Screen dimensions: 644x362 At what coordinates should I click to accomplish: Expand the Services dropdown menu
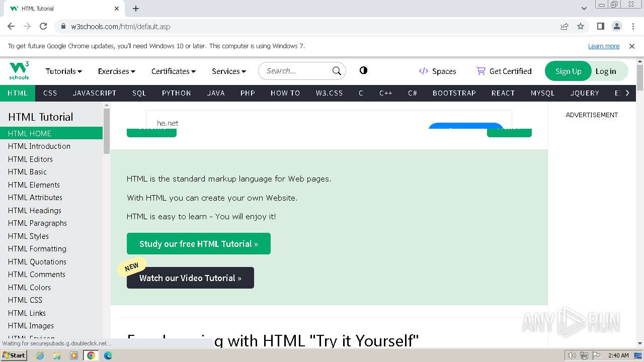[229, 71]
